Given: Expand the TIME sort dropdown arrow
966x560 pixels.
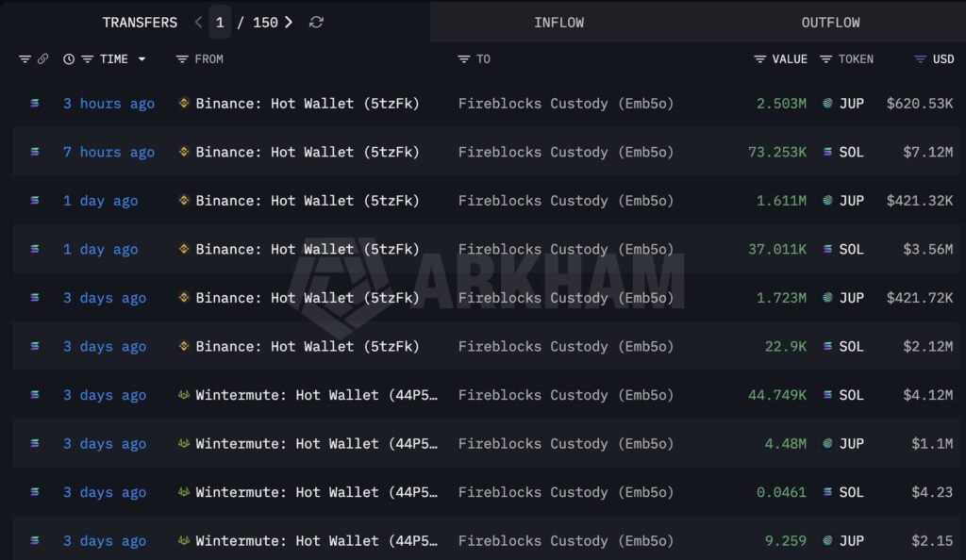Looking at the screenshot, I should [x=142, y=59].
